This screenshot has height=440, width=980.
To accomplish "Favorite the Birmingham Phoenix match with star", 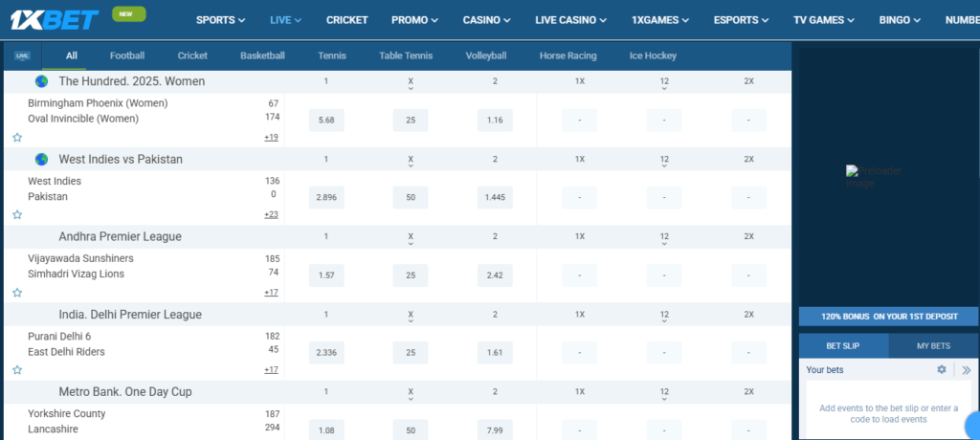I will coord(17,137).
